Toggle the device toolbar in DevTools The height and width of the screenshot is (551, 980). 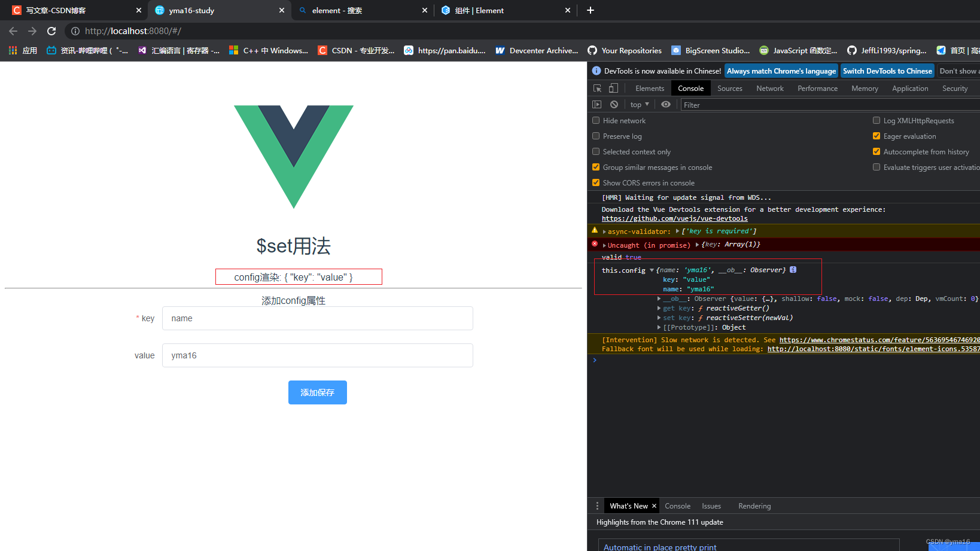tap(613, 89)
